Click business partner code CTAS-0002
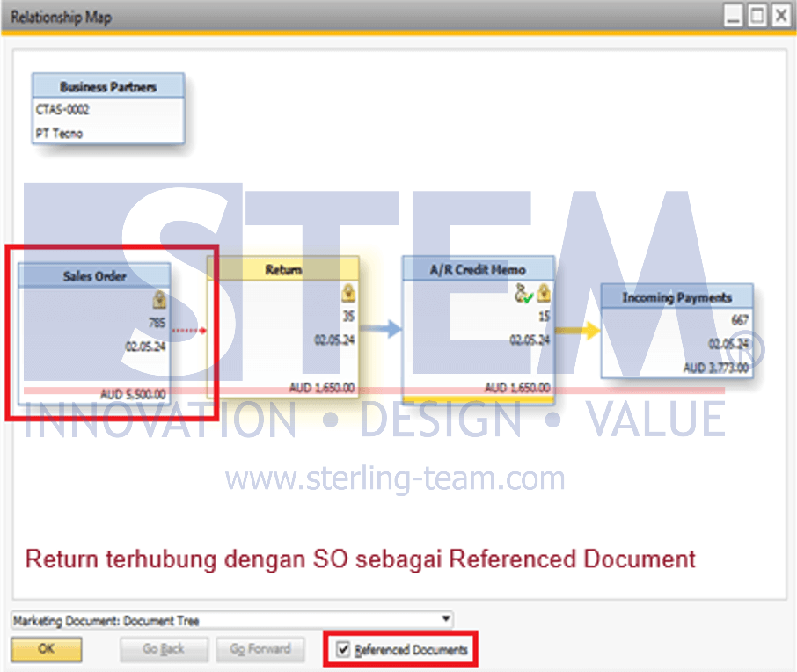This screenshot has width=797, height=672. click(62, 109)
